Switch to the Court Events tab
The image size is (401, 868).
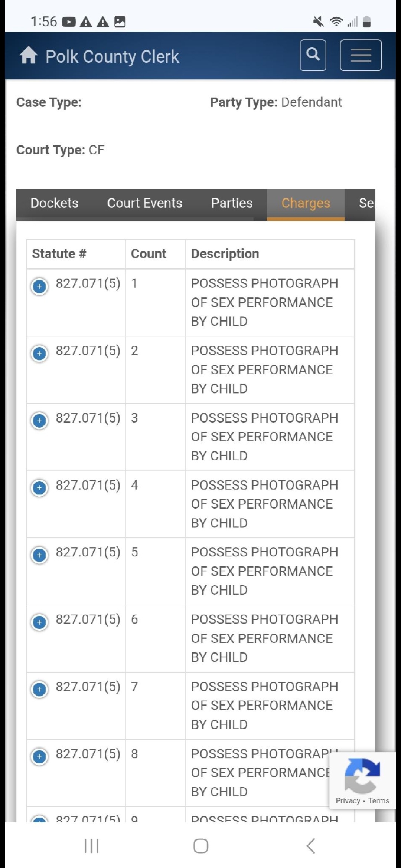[x=144, y=203]
